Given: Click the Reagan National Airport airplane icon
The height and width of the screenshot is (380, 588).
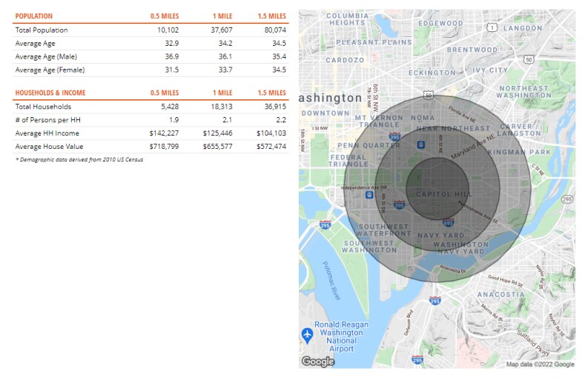Looking at the screenshot, I should point(307,336).
